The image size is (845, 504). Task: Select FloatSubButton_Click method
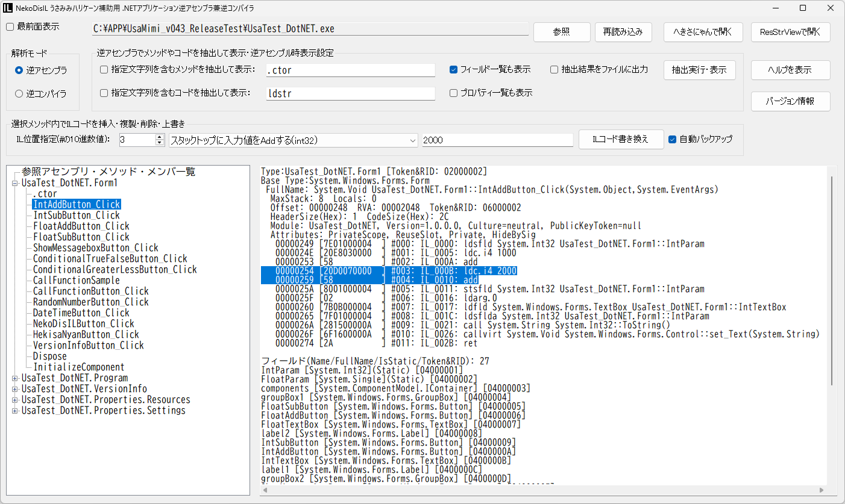pos(81,237)
